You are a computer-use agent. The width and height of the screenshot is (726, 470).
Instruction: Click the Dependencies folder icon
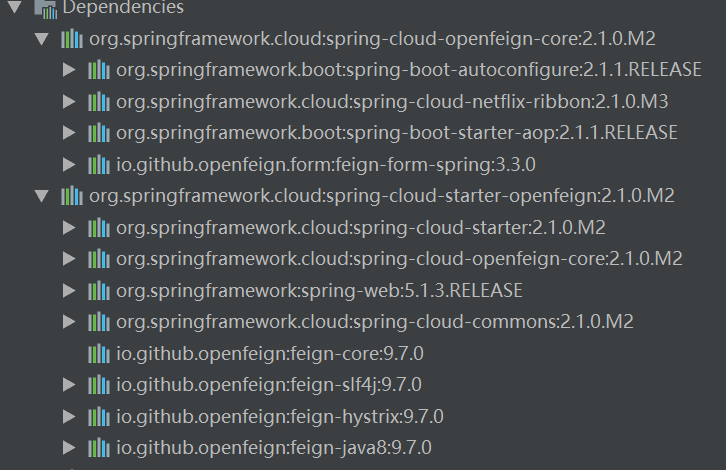pyautogui.click(x=44, y=8)
